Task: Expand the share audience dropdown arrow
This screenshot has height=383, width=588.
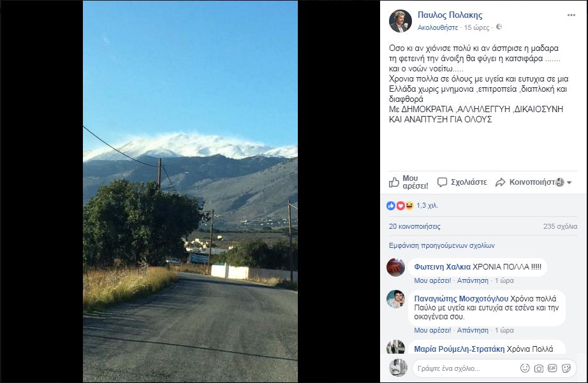Action: click(x=570, y=182)
